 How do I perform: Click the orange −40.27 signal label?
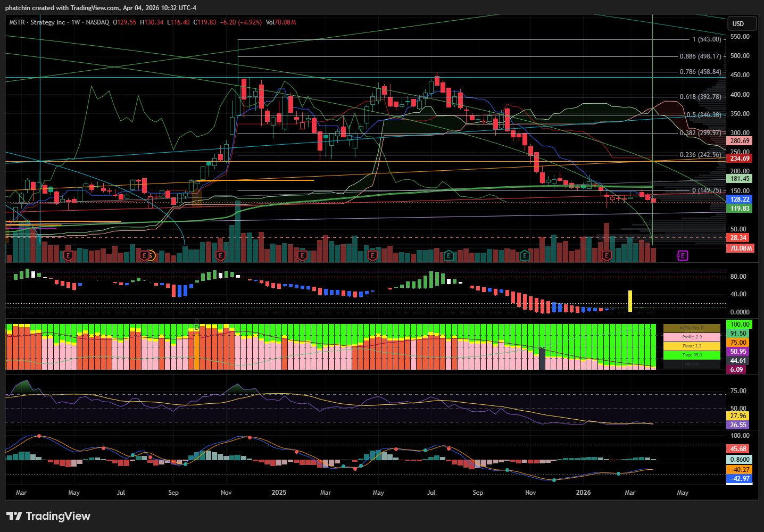pyautogui.click(x=740, y=470)
